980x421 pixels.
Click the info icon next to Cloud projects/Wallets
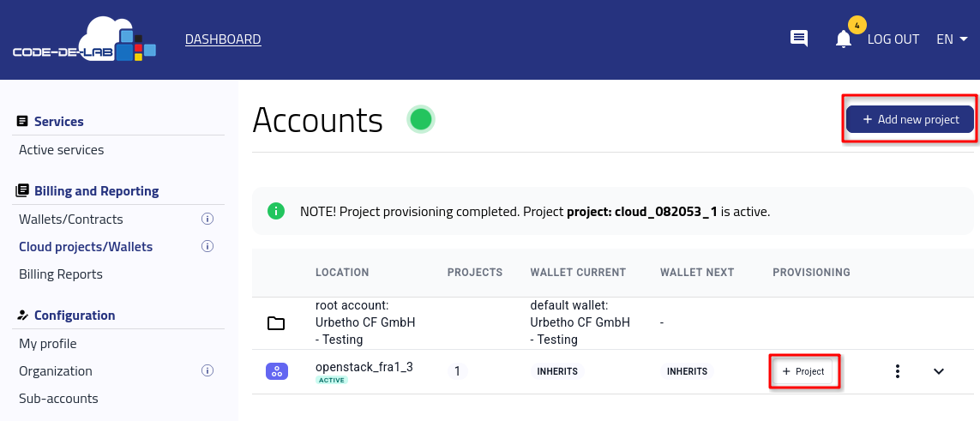click(207, 246)
